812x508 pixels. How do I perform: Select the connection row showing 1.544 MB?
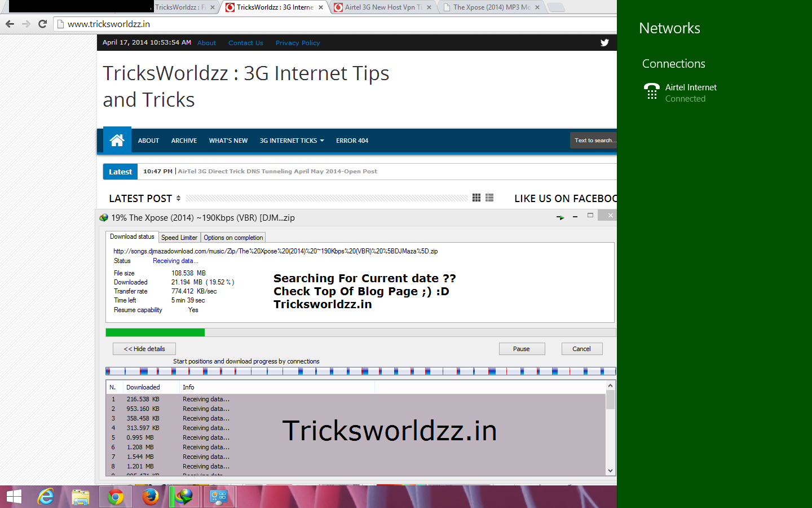coord(356,457)
